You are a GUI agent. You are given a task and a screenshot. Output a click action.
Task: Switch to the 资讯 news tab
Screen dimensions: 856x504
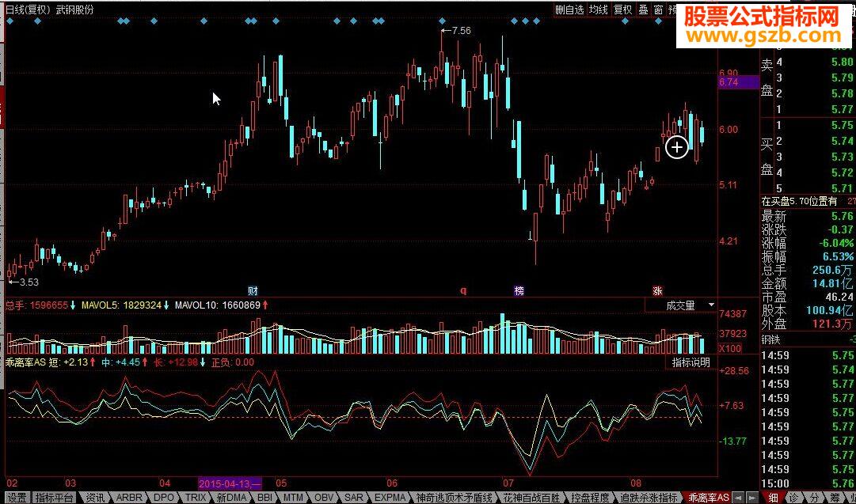pyautogui.click(x=96, y=498)
